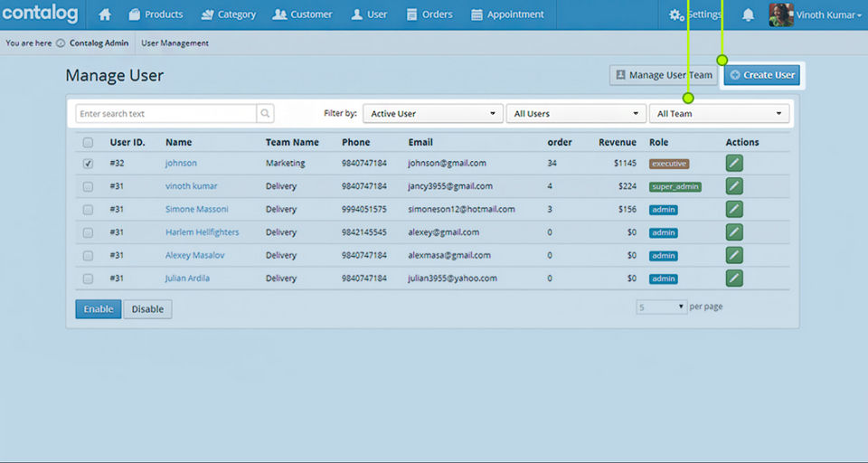The width and height of the screenshot is (868, 463).
Task: Click the simoneson12@hotmail.com email cell
Action: pyautogui.click(x=461, y=209)
